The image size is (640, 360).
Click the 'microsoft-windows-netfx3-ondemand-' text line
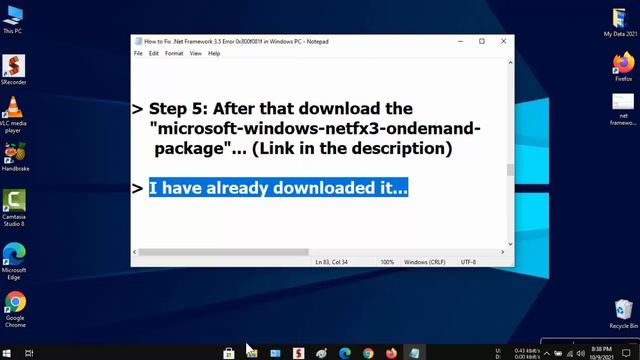pos(315,128)
